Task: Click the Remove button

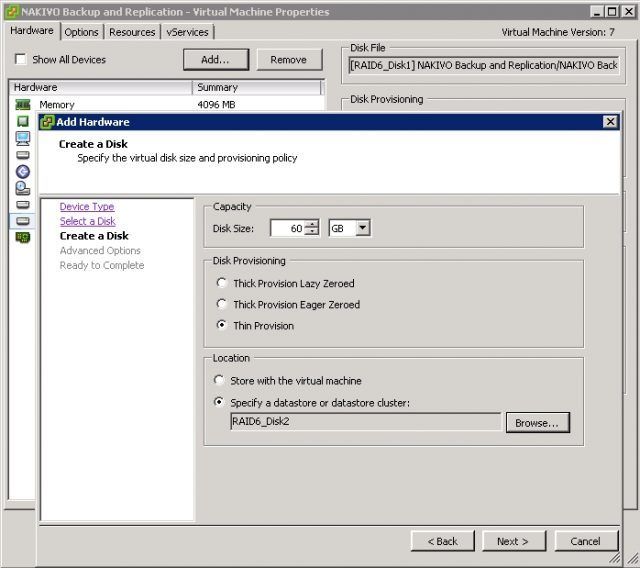Action: click(x=289, y=60)
